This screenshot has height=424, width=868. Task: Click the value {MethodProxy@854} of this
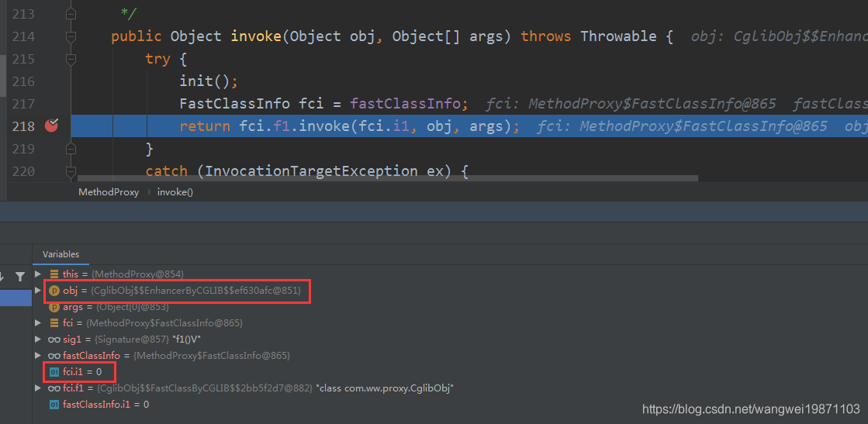pos(137,274)
